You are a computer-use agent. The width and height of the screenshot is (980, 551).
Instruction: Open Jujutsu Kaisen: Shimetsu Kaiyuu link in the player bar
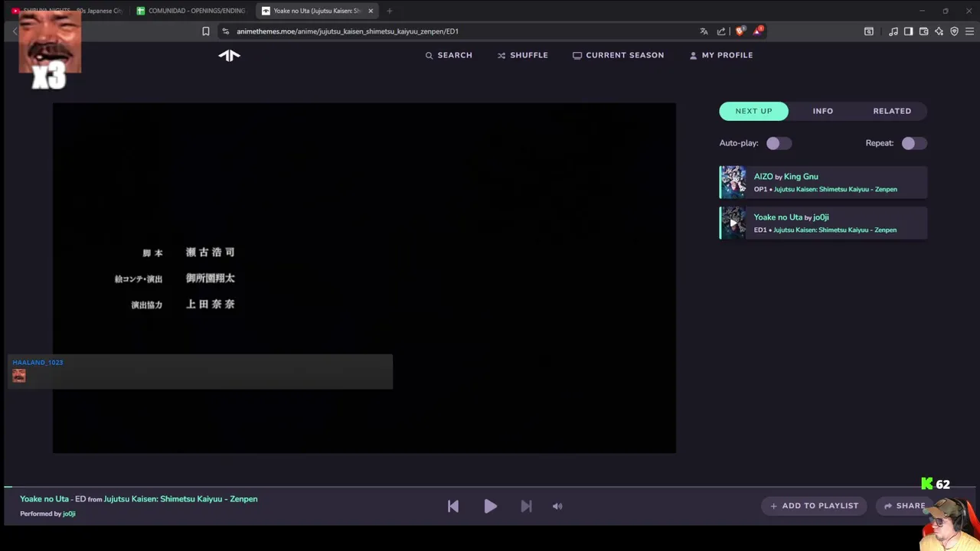pyautogui.click(x=181, y=499)
